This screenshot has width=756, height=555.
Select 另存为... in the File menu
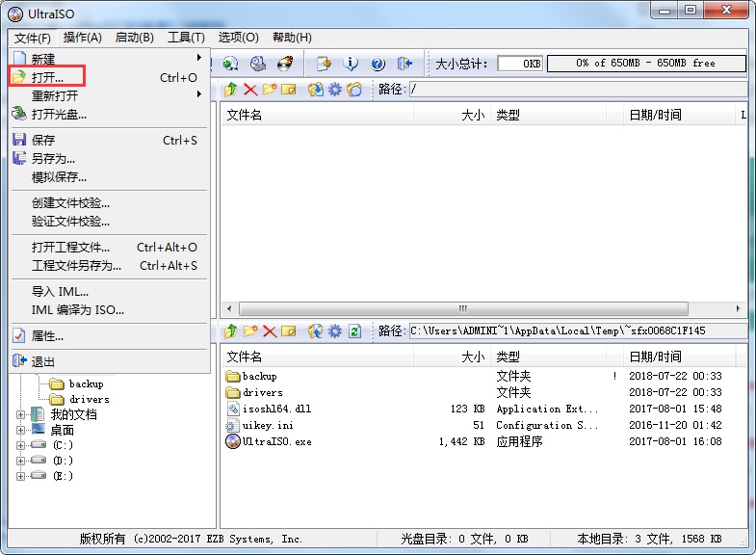click(109, 159)
